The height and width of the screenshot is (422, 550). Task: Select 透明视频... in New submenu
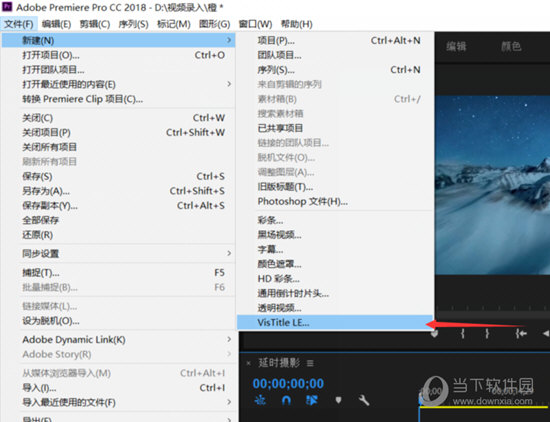click(x=335, y=308)
